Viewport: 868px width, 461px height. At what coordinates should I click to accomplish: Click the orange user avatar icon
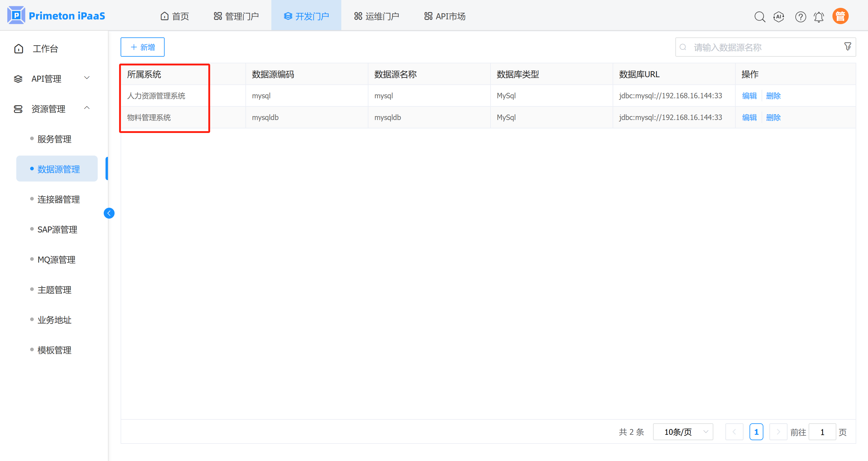pyautogui.click(x=840, y=16)
